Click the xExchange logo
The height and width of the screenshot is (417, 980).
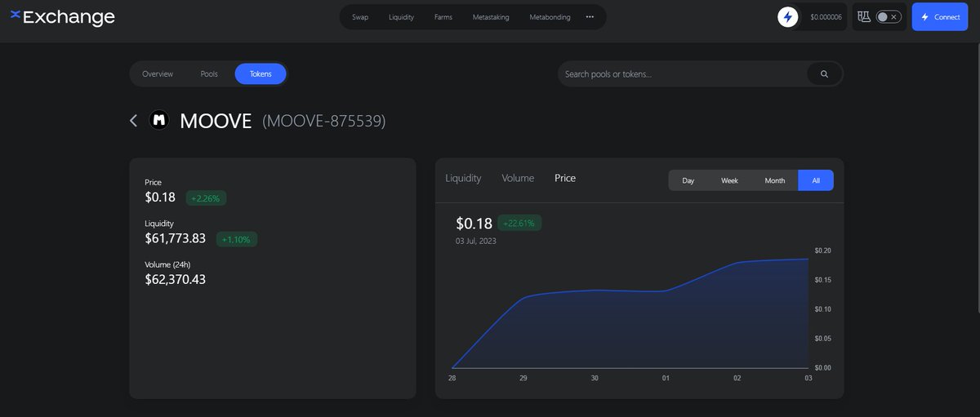(x=62, y=16)
